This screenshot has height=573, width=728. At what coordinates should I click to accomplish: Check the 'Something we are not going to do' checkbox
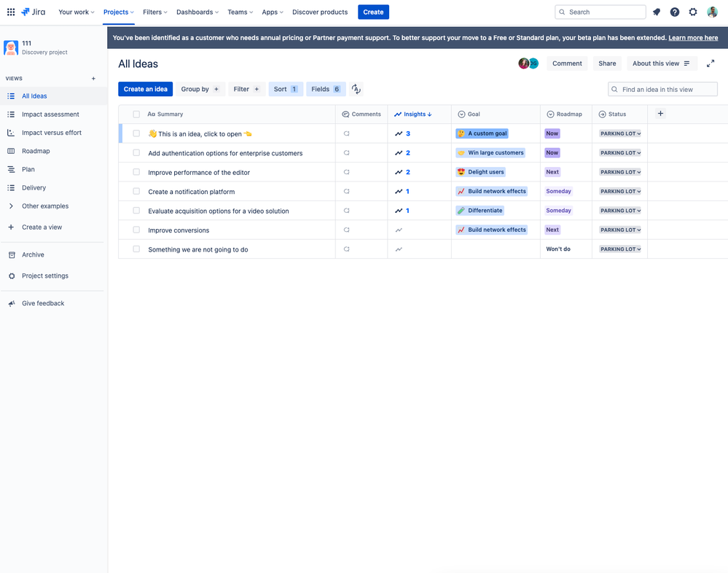tap(136, 249)
